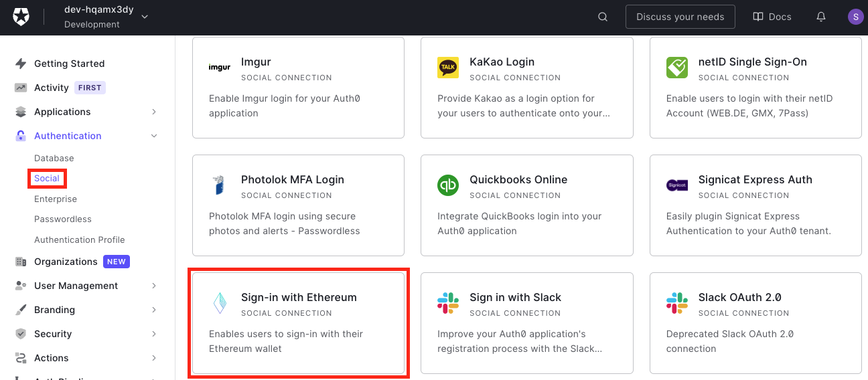Open the Signicat Express Auth title
This screenshot has width=868, height=380.
point(755,179)
